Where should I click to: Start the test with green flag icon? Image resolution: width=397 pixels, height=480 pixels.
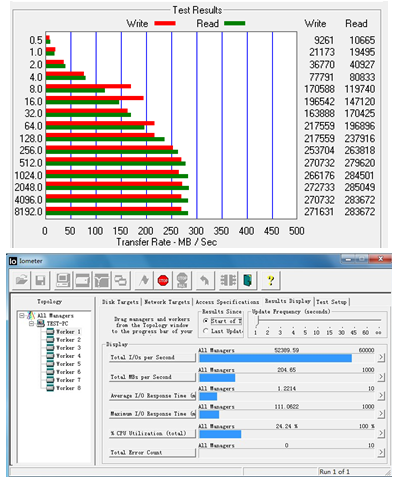[x=144, y=280]
